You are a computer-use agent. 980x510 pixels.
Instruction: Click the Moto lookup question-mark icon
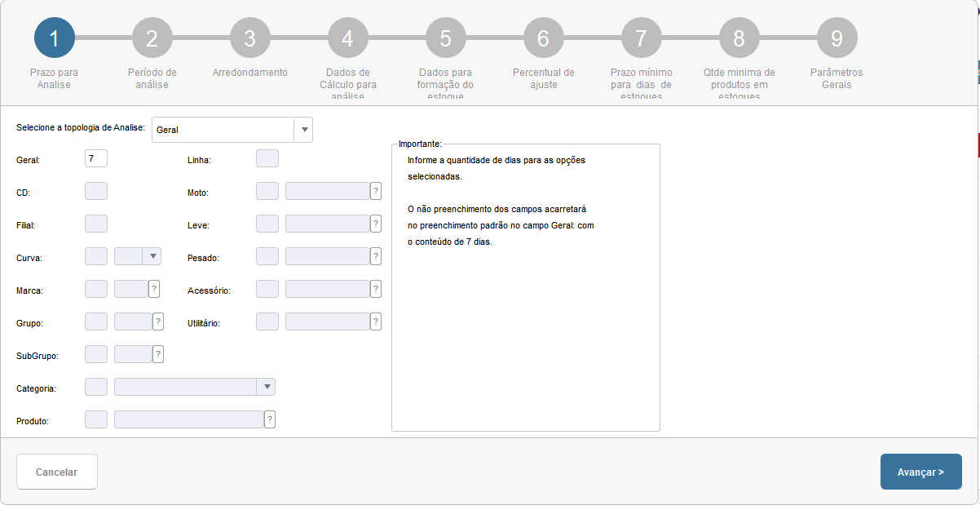tap(376, 191)
